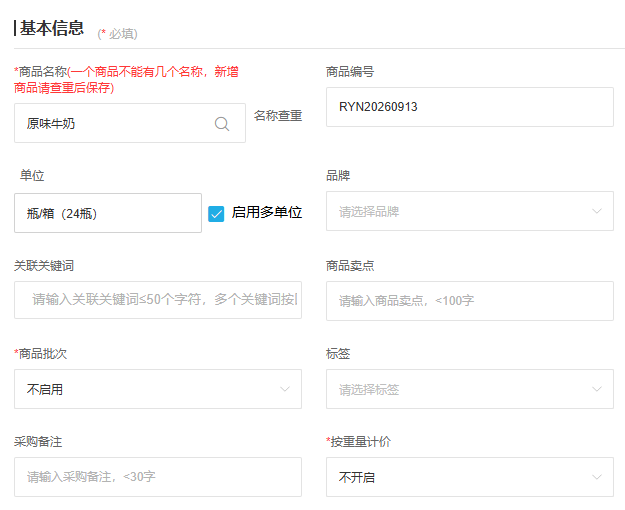The image size is (625, 510).
Task: Click the red product name warning text
Action: point(126,80)
